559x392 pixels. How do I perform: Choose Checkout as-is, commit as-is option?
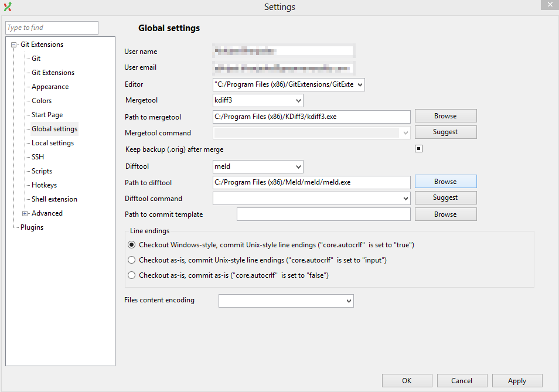pos(132,275)
